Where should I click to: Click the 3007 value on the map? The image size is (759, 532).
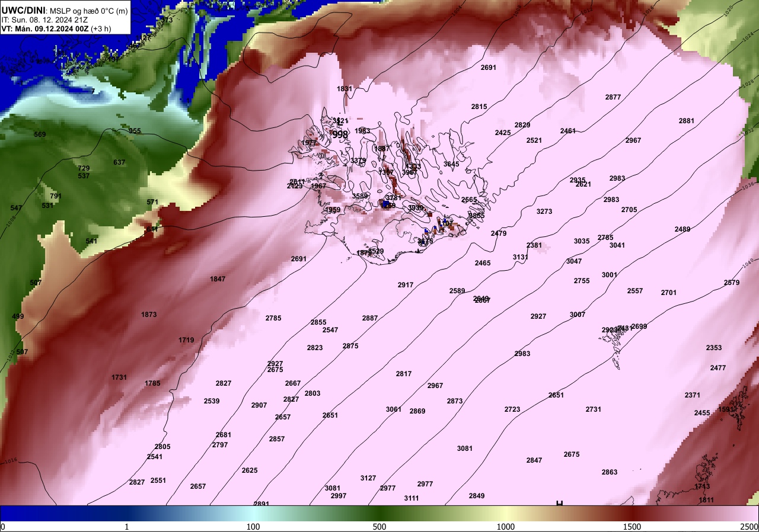tap(578, 315)
